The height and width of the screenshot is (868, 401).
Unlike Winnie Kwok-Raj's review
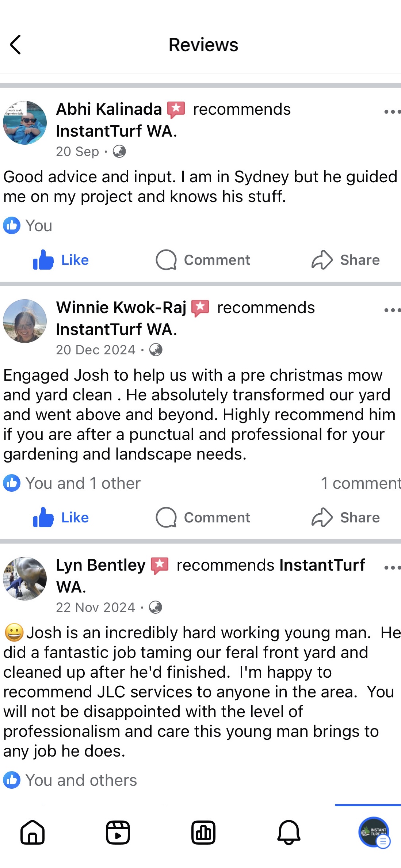[x=61, y=518]
